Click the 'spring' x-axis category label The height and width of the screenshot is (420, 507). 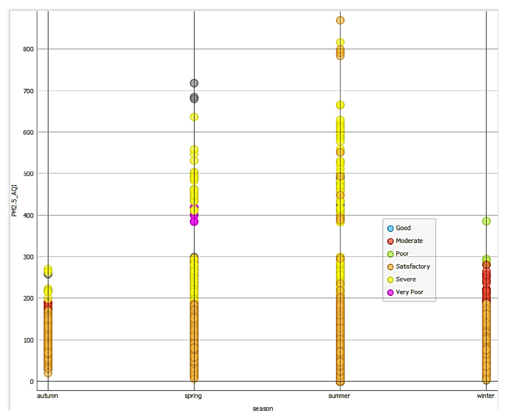click(193, 396)
